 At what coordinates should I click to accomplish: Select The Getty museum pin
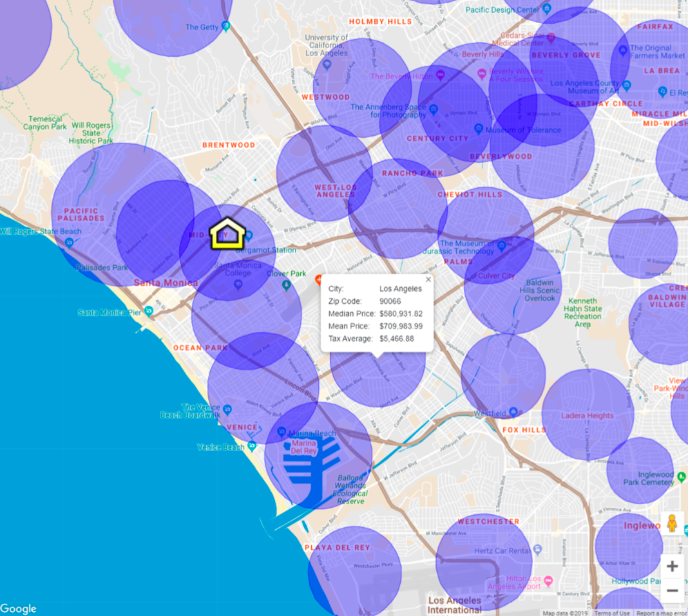point(225,26)
